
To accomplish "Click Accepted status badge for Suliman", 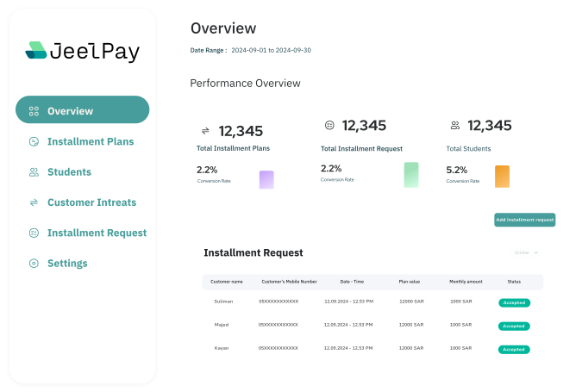I will [515, 302].
